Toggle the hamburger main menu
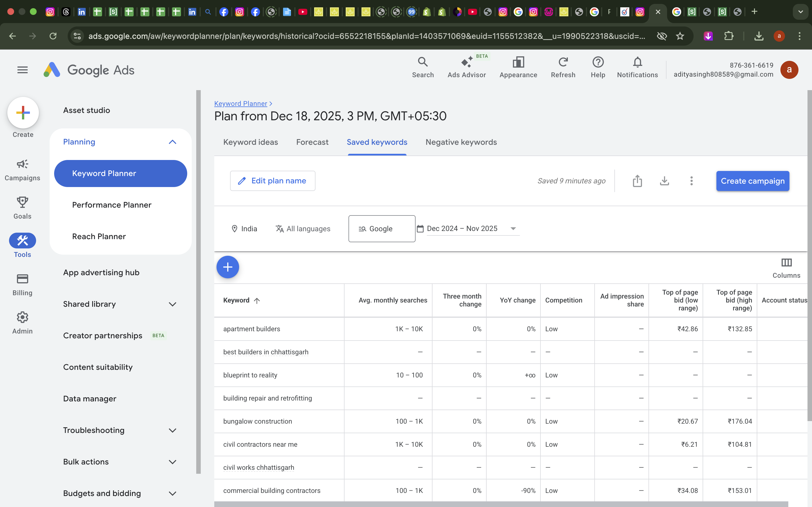Viewport: 812px width, 507px height. tap(23, 70)
